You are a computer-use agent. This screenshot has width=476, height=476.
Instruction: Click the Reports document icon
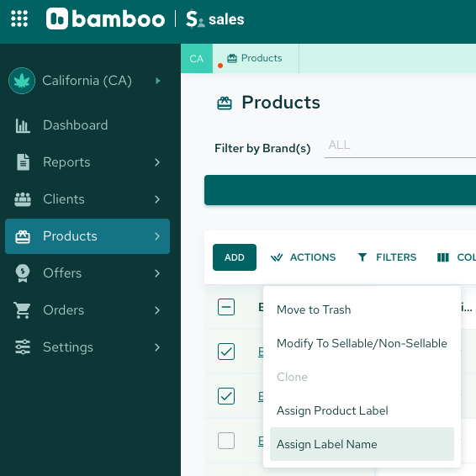(x=23, y=162)
